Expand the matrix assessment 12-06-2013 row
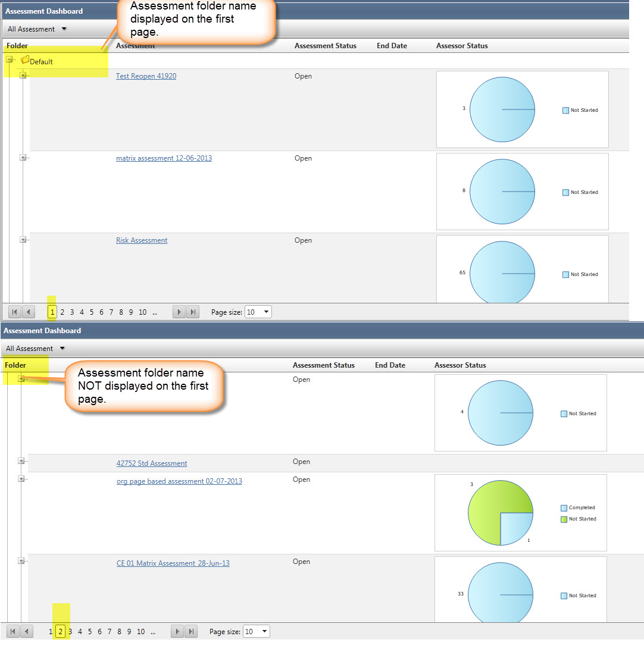644x652 pixels. click(x=23, y=158)
